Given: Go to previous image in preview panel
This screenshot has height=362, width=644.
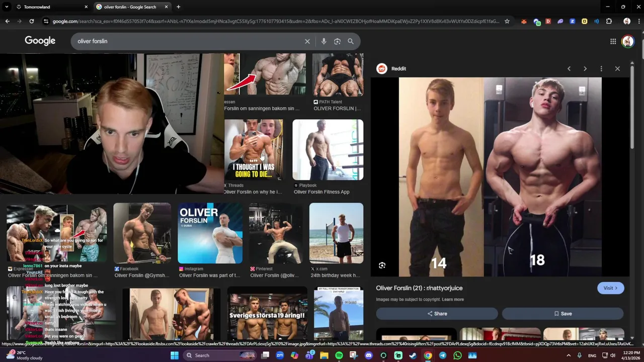Looking at the screenshot, I should [569, 68].
